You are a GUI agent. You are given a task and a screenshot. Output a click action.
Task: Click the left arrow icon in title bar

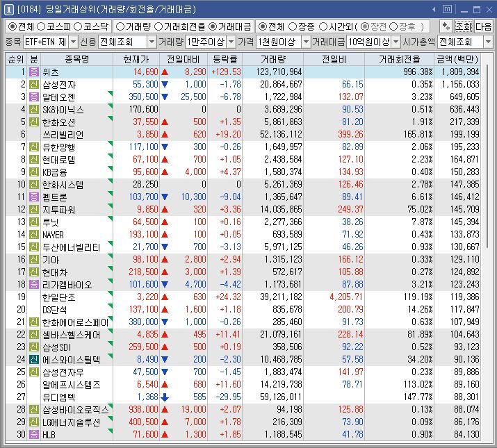tap(434, 10)
